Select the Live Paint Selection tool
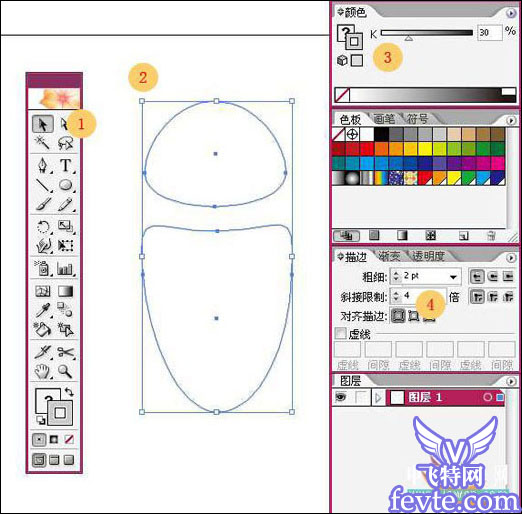 click(65, 329)
